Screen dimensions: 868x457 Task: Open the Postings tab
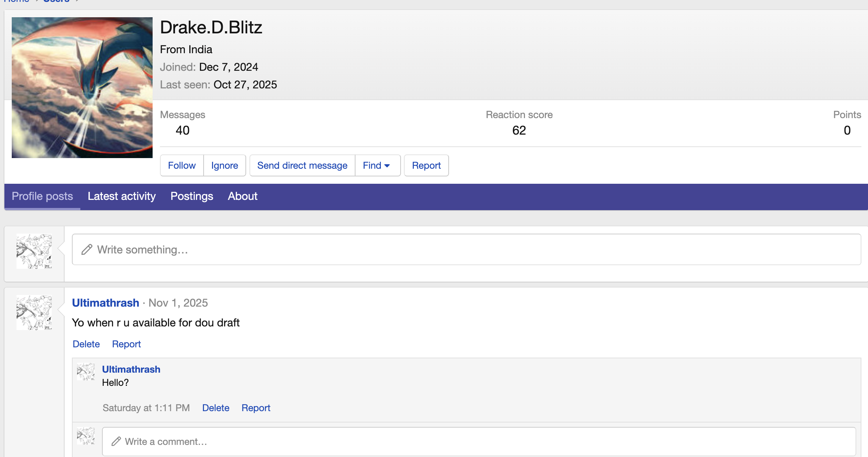coord(192,196)
